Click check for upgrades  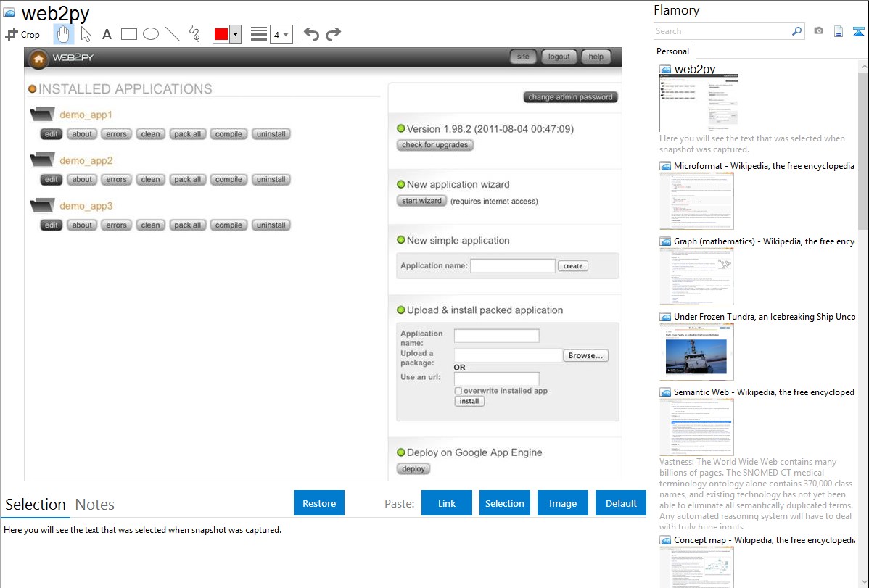(x=435, y=145)
